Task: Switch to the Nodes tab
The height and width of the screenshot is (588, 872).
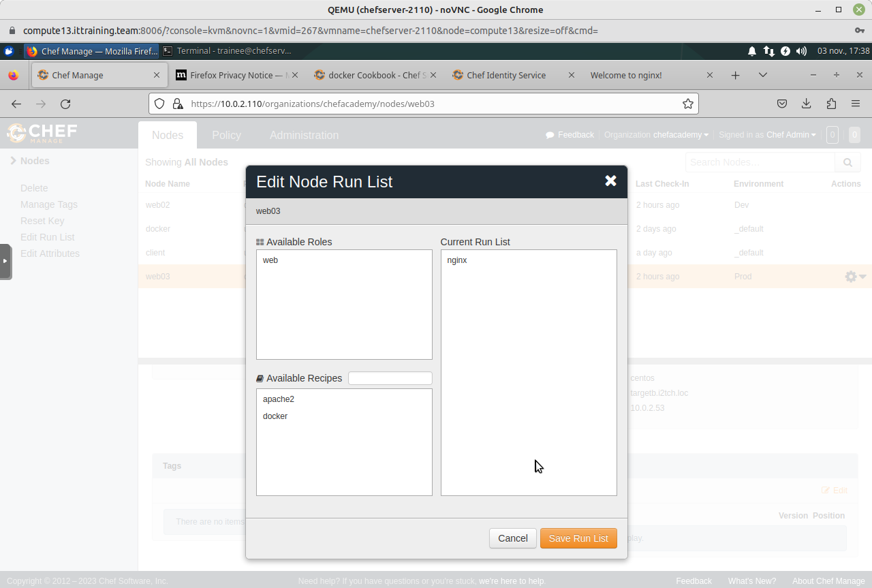Action: coord(168,135)
